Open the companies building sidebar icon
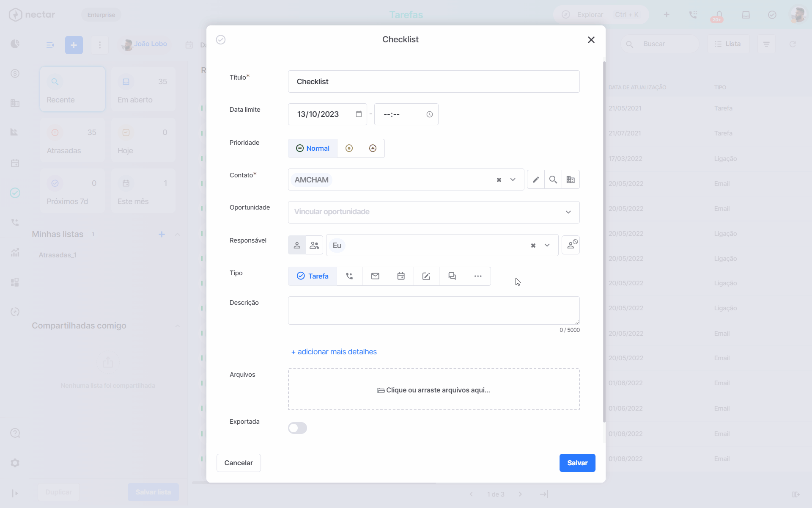This screenshot has height=508, width=812. [15, 103]
